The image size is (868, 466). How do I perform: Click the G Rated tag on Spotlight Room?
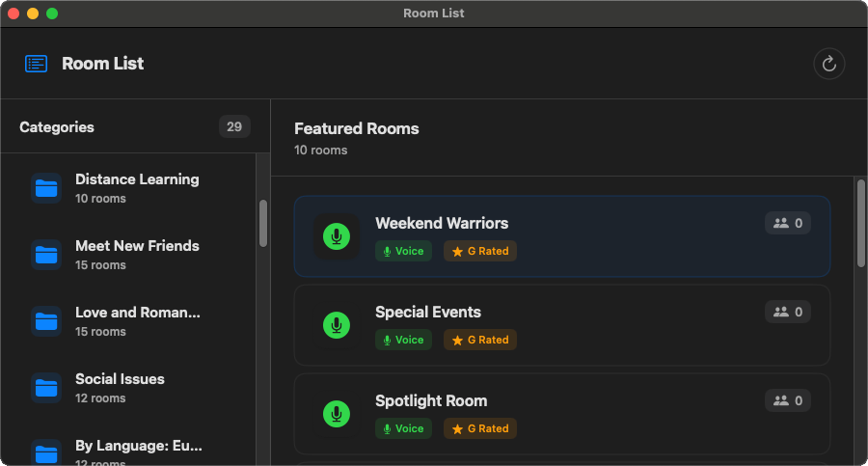click(480, 428)
